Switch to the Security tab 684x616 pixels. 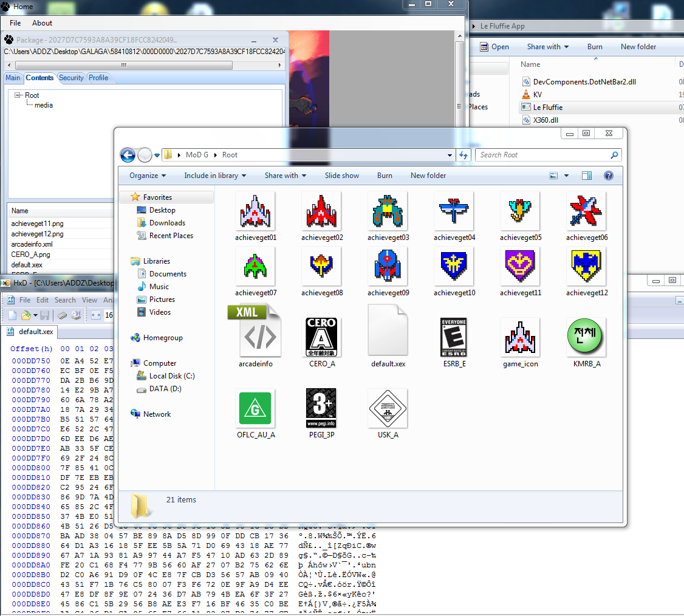point(71,78)
